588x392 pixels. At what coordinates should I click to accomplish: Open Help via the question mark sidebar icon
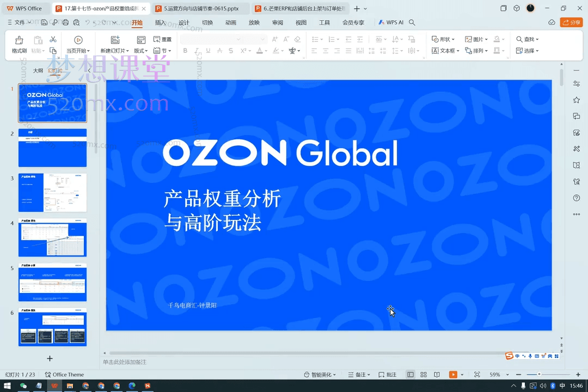[577, 198]
